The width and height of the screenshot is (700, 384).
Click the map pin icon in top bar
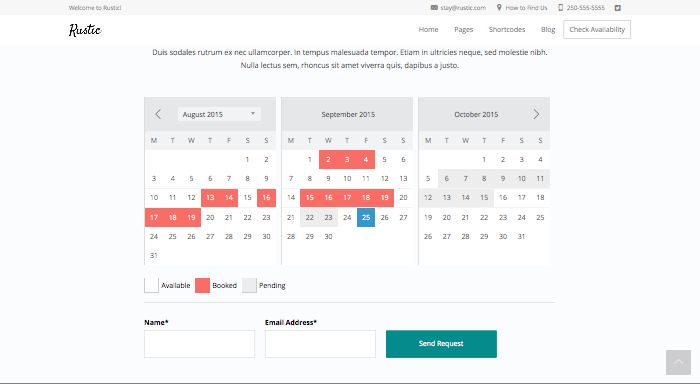click(x=499, y=8)
